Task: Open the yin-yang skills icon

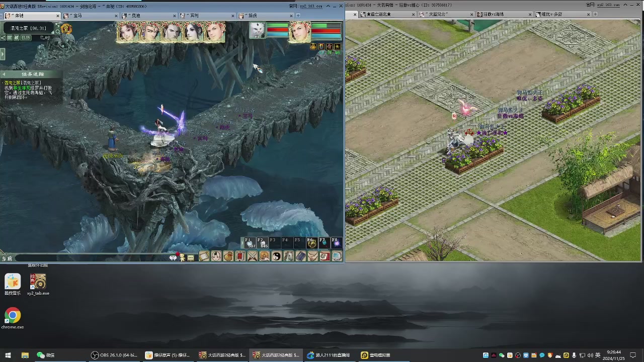Action: (277, 256)
